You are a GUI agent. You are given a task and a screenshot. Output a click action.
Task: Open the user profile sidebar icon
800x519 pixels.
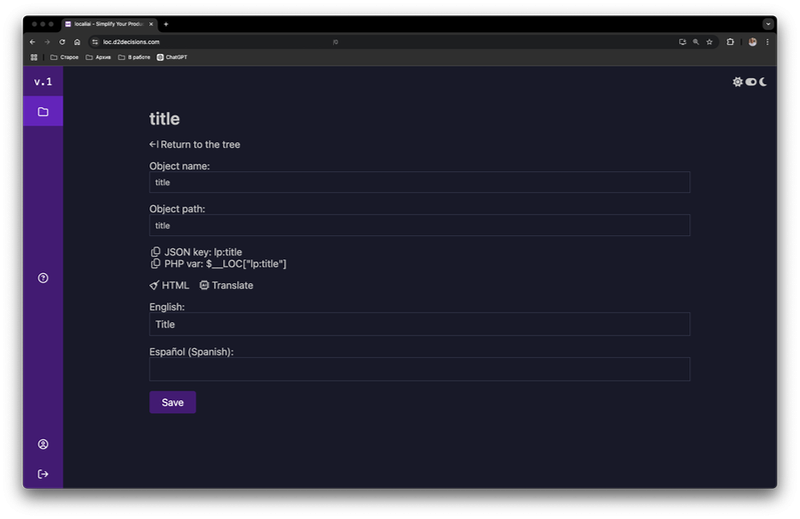pyautogui.click(x=43, y=444)
